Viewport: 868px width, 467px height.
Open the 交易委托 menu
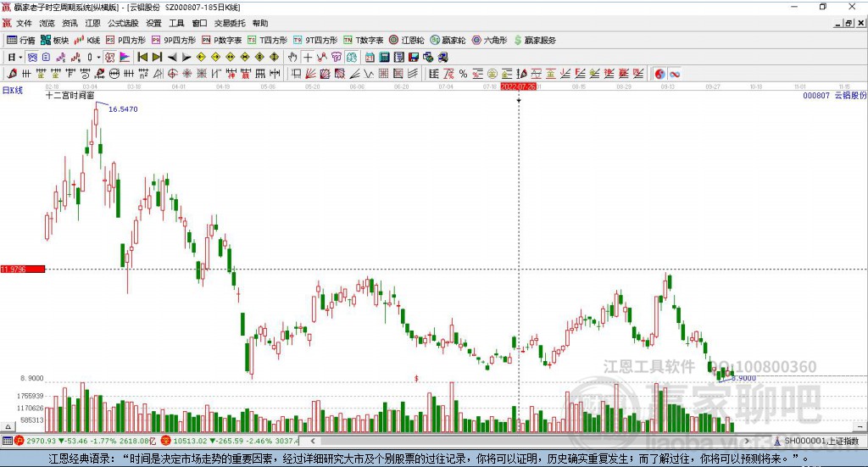tap(230, 23)
